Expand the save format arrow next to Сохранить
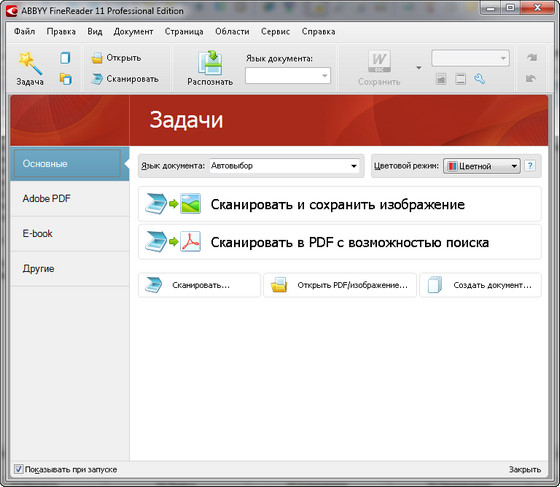Viewport: 560px width, 487px height. click(x=419, y=67)
